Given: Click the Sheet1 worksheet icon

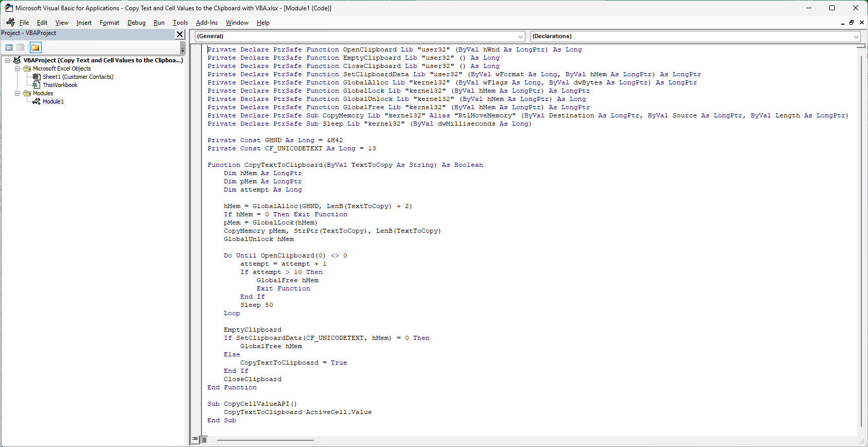Looking at the screenshot, I should click(37, 77).
